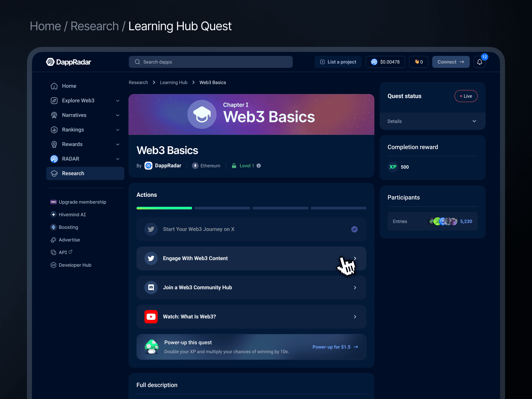Click the Web3 Basics chapter banner
This screenshot has height=399, width=532.
(x=251, y=114)
